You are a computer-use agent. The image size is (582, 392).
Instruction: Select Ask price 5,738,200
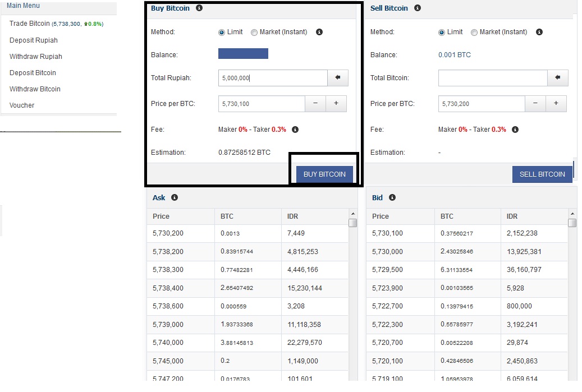(x=168, y=251)
